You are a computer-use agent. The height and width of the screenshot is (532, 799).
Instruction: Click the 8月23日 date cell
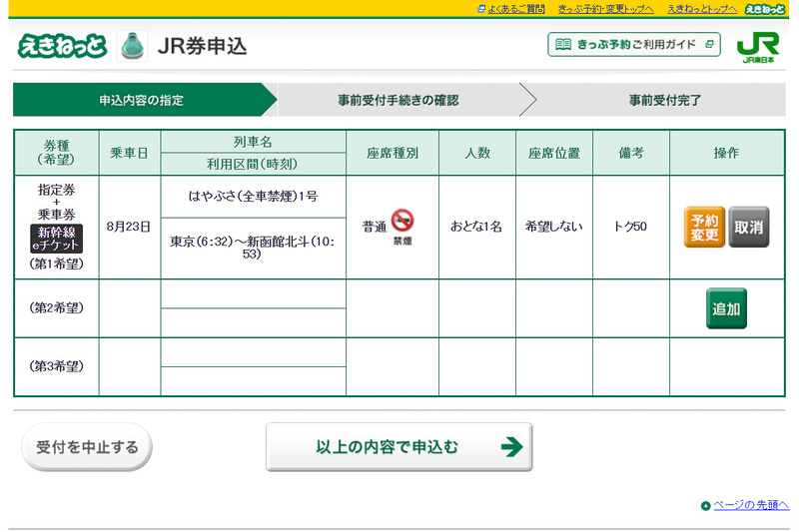tap(129, 227)
